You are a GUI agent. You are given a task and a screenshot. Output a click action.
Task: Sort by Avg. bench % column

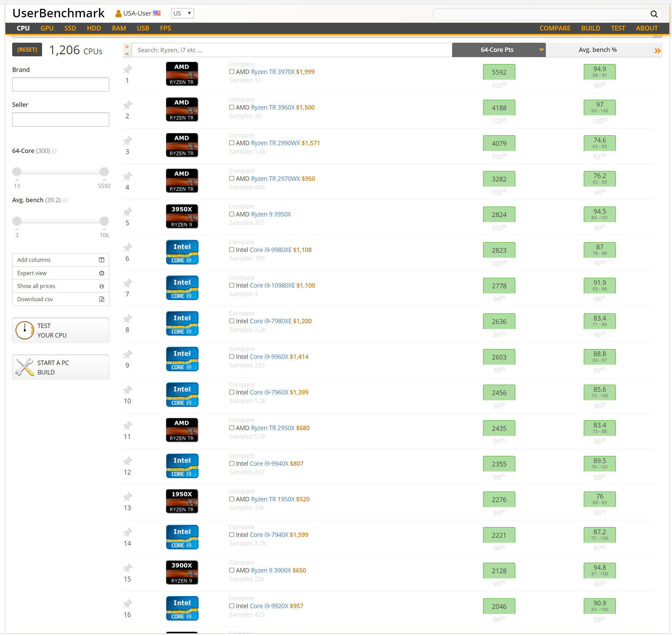tap(598, 50)
